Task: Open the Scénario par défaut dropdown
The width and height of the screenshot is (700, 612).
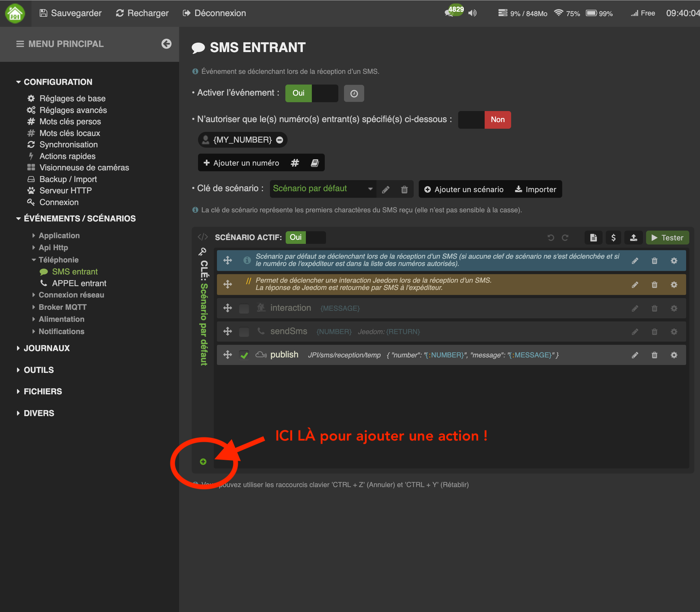Action: coord(322,189)
